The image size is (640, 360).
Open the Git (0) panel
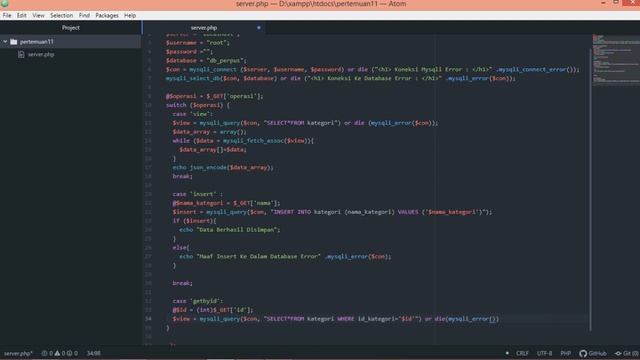point(627,353)
